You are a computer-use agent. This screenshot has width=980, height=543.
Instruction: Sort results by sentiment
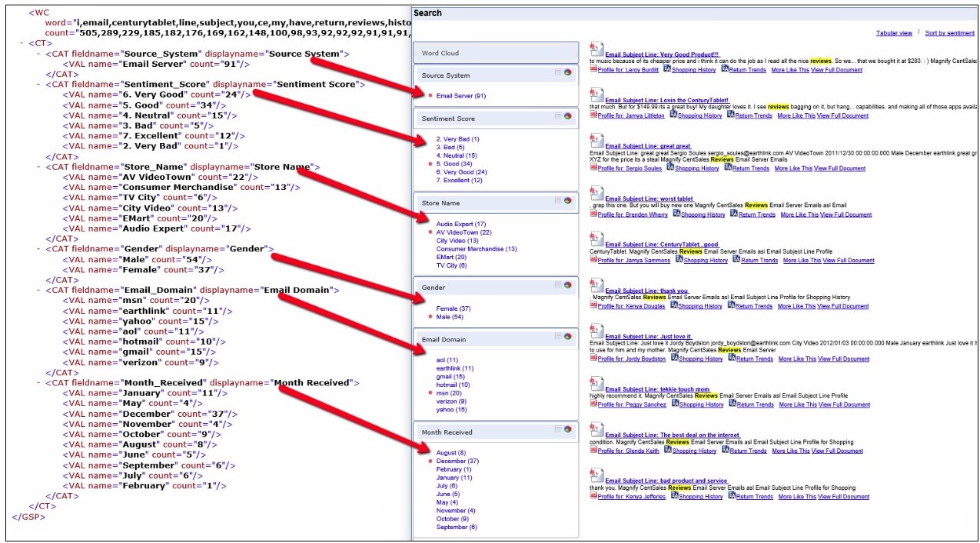point(949,33)
